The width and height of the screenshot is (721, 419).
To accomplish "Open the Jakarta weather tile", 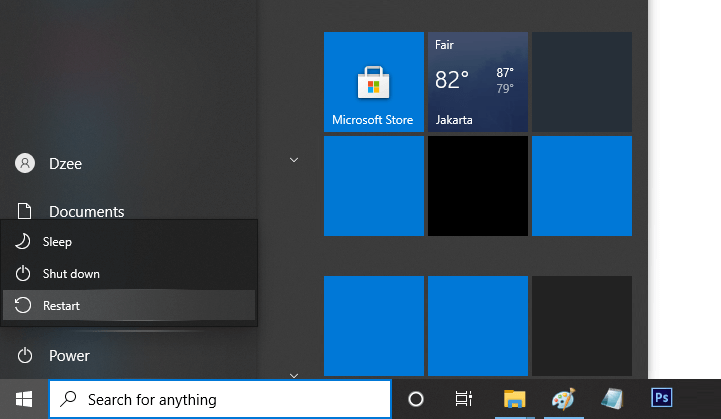I will click(478, 82).
